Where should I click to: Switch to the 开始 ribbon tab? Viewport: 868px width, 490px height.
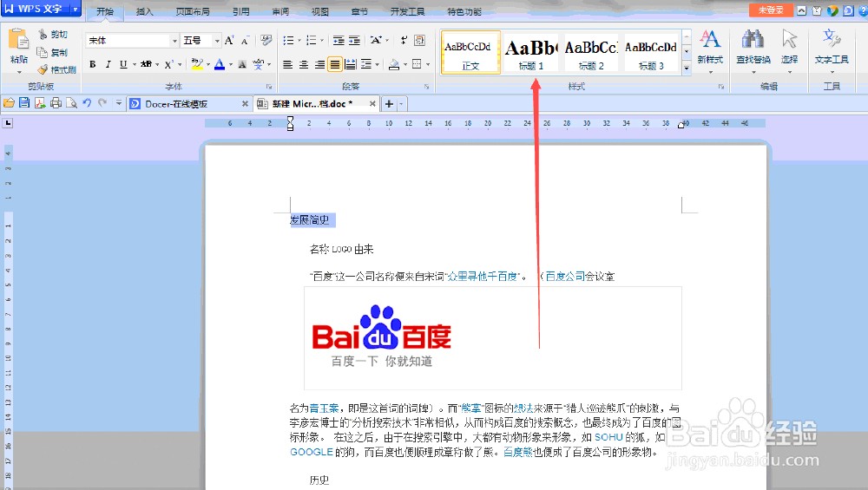pyautogui.click(x=105, y=11)
